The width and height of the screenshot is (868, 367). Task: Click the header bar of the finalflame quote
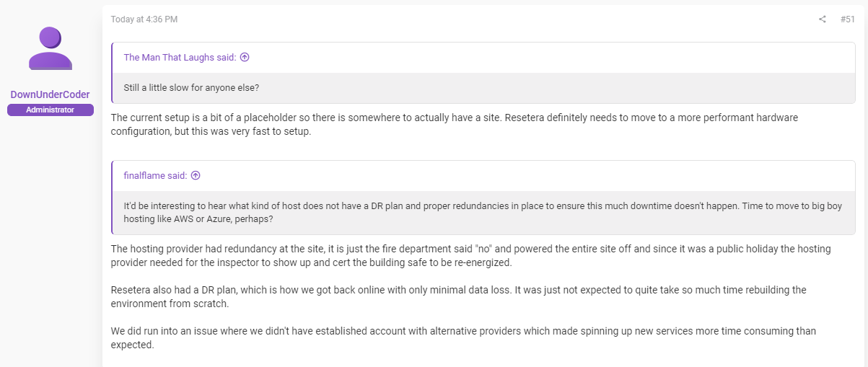click(483, 175)
